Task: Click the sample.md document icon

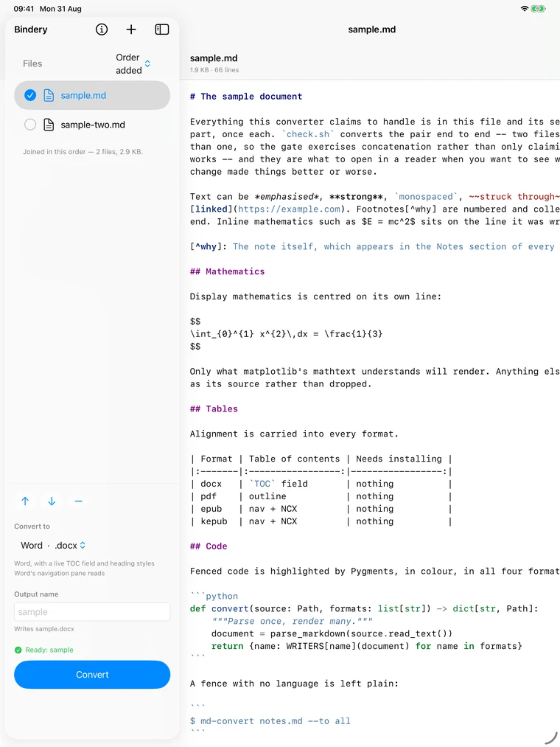Action: 49,95
